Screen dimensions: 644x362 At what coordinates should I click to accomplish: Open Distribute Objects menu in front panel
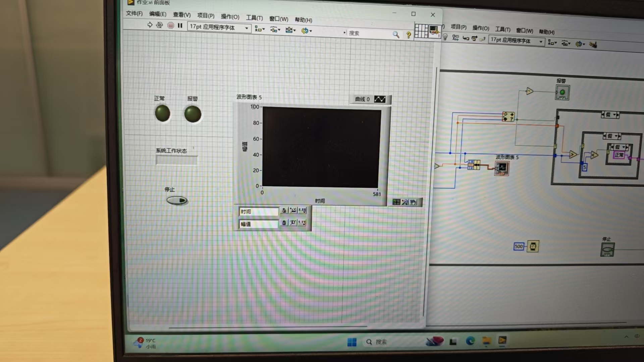[x=275, y=30]
